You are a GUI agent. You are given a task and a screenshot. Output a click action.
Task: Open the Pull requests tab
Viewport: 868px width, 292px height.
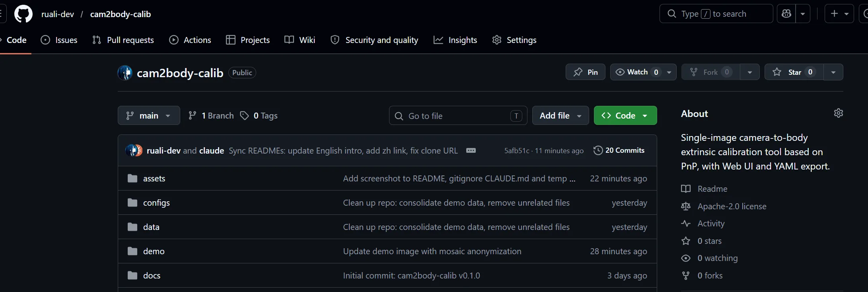[x=123, y=40]
